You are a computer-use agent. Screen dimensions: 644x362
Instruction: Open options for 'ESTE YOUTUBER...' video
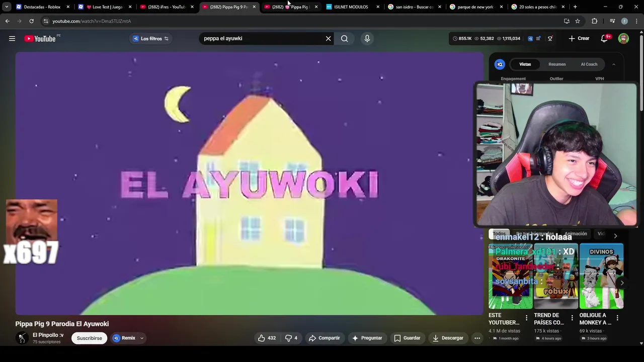(x=526, y=318)
